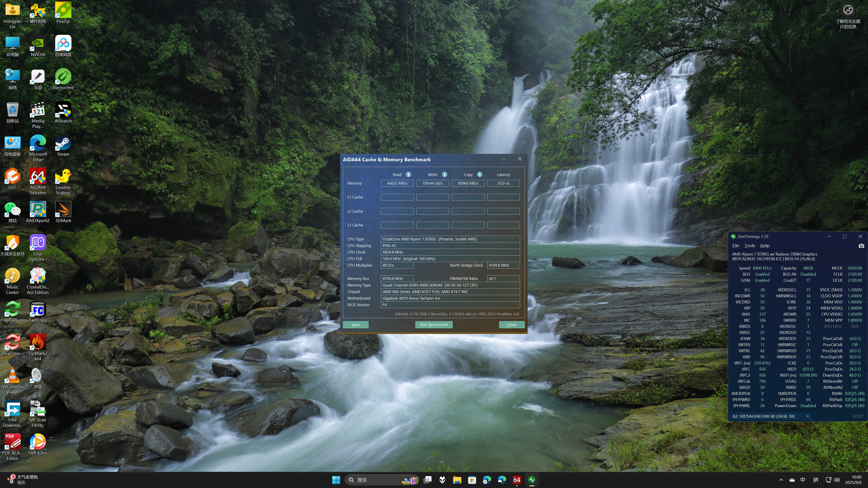Click the Write info icon
This screenshot has height=488, width=868.
pos(444,174)
